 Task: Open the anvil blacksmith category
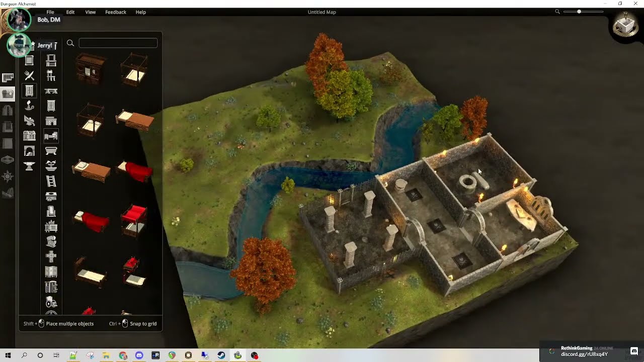[29, 166]
